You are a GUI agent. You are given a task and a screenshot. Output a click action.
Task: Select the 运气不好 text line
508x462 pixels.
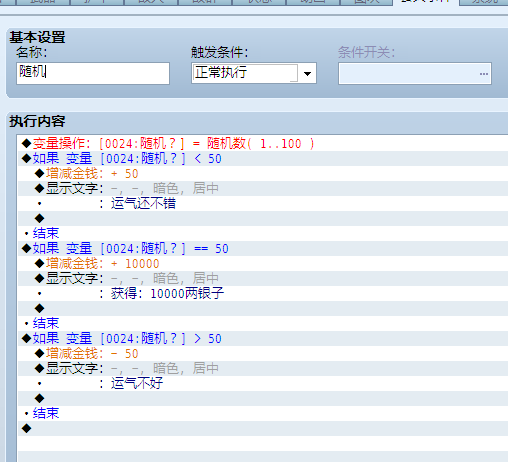click(263, 384)
